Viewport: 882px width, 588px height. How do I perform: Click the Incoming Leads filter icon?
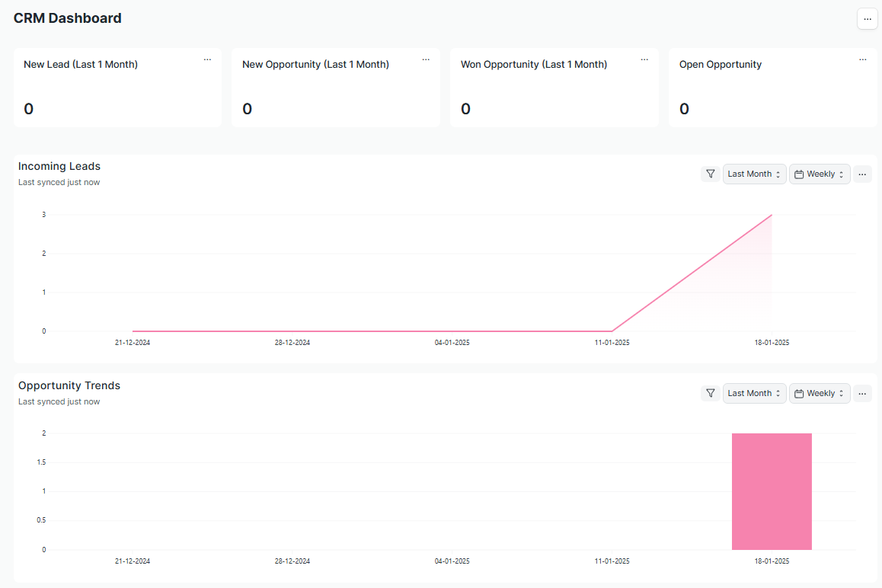pos(710,174)
